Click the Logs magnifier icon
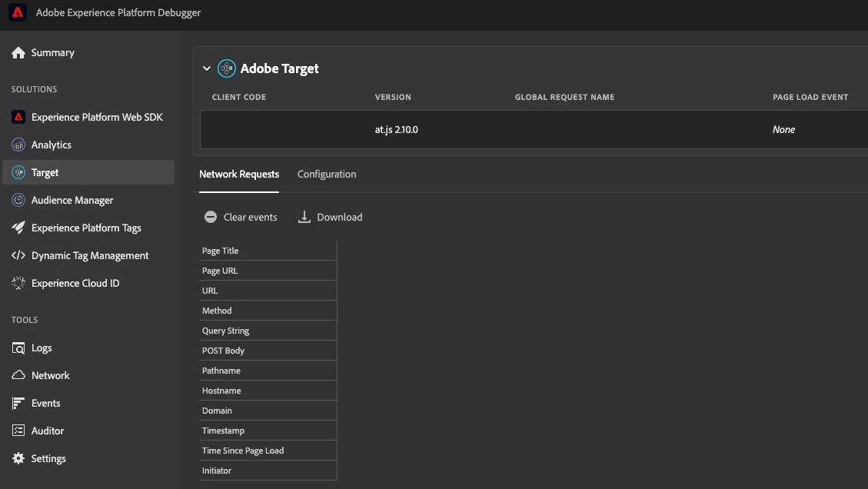Image resolution: width=868 pixels, height=489 pixels. (x=18, y=348)
